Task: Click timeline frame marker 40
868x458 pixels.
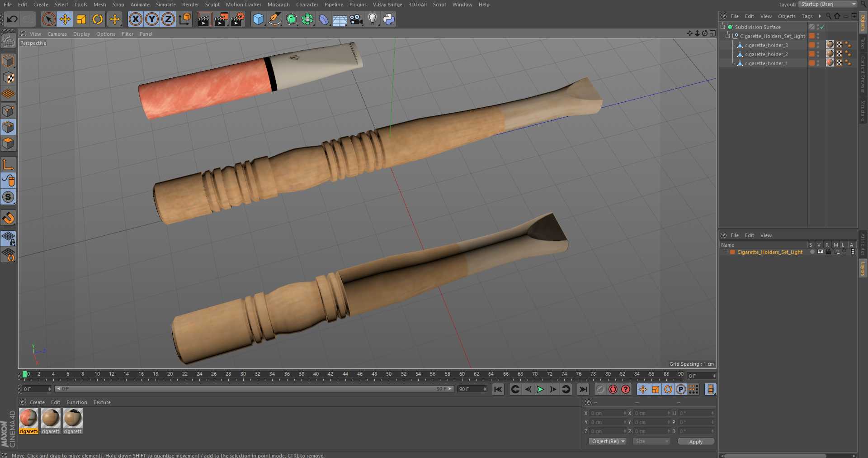Action: 316,374
